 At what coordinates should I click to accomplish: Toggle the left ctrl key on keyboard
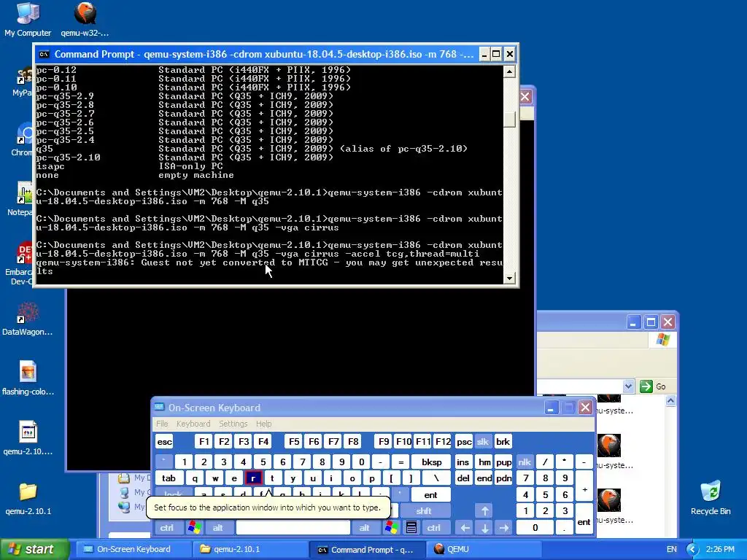pos(167,528)
